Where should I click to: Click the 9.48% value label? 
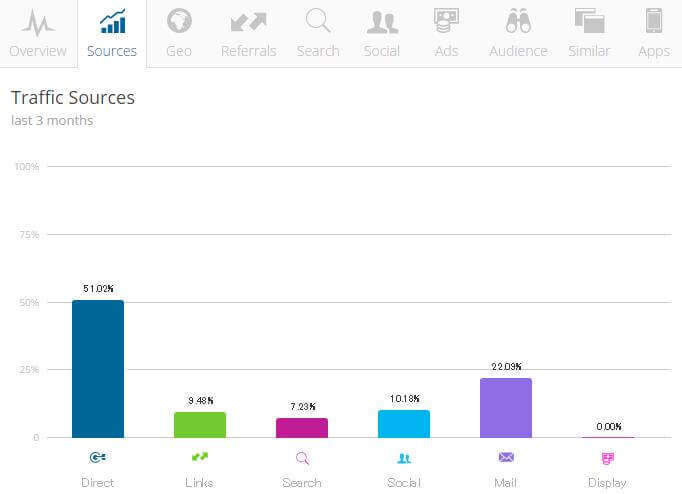click(x=201, y=400)
